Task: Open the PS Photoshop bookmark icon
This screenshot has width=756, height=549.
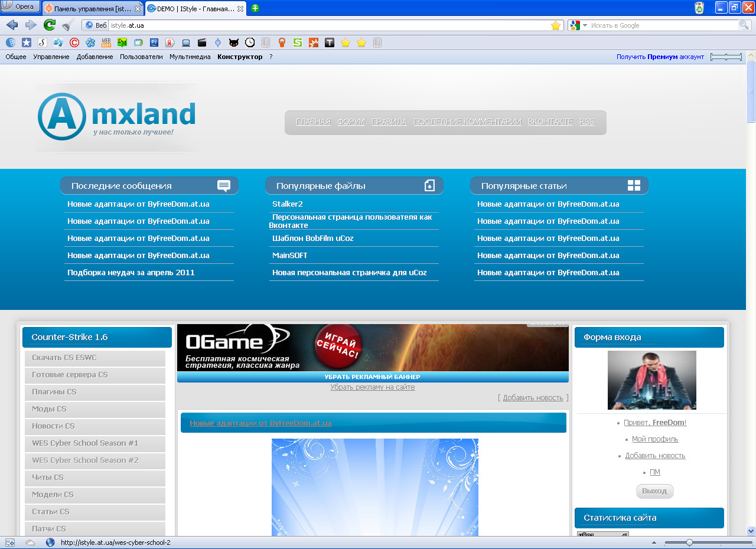Action: click(x=154, y=43)
